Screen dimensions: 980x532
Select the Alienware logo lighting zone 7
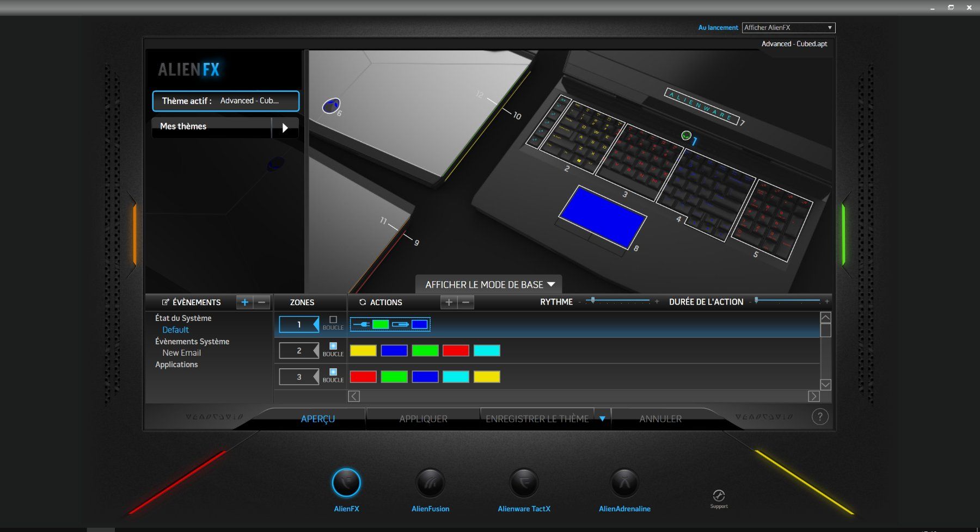(x=701, y=107)
